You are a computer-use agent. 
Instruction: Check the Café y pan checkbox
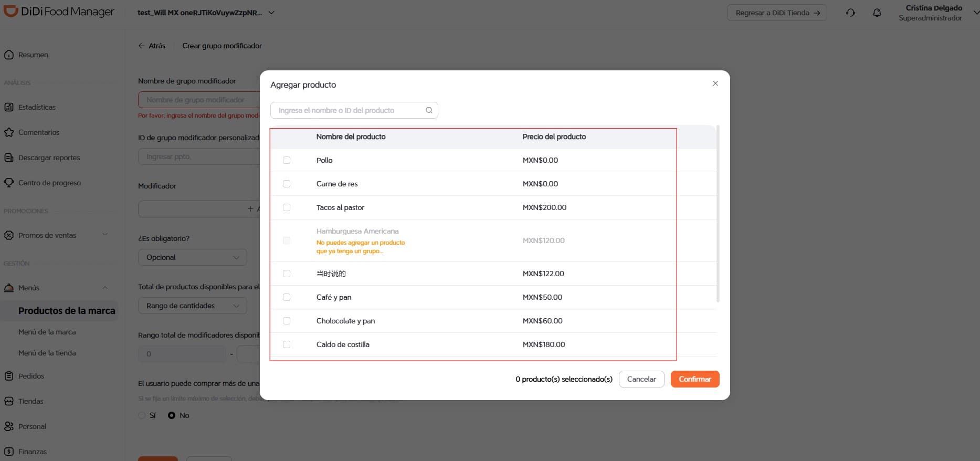(287, 297)
